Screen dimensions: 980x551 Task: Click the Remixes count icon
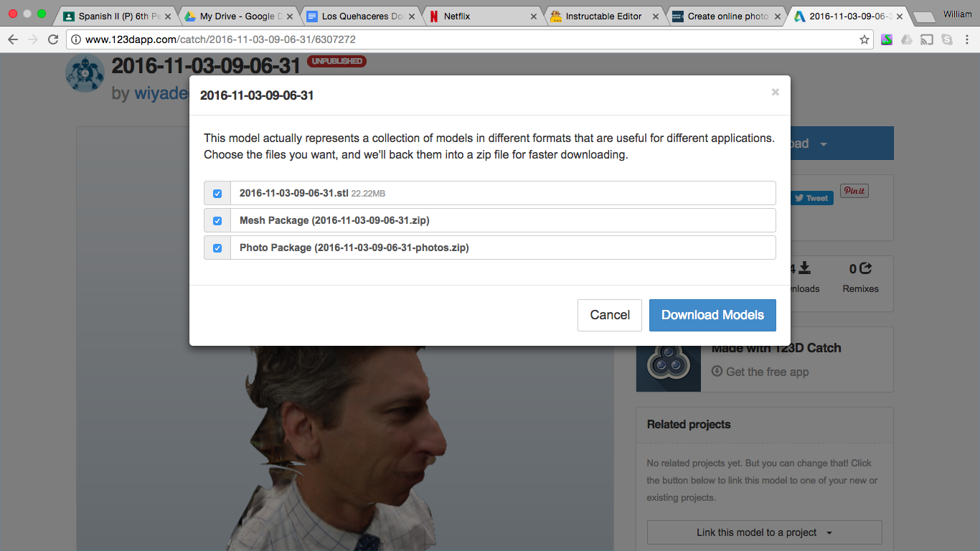click(865, 268)
